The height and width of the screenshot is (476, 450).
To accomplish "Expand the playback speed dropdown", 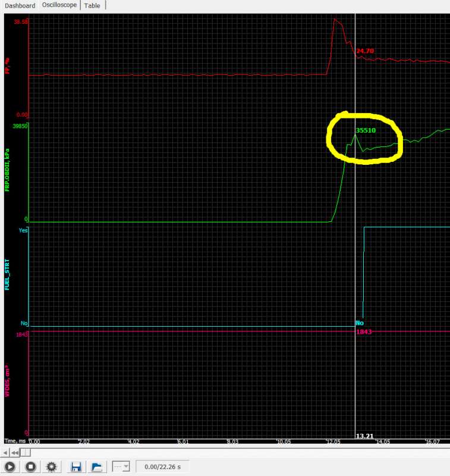I will coord(121,467).
